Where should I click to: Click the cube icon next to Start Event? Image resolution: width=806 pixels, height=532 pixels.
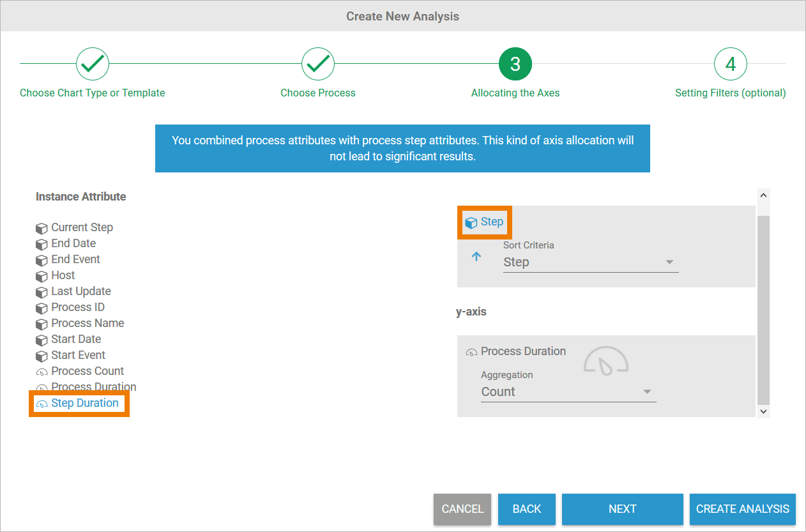[x=42, y=356]
